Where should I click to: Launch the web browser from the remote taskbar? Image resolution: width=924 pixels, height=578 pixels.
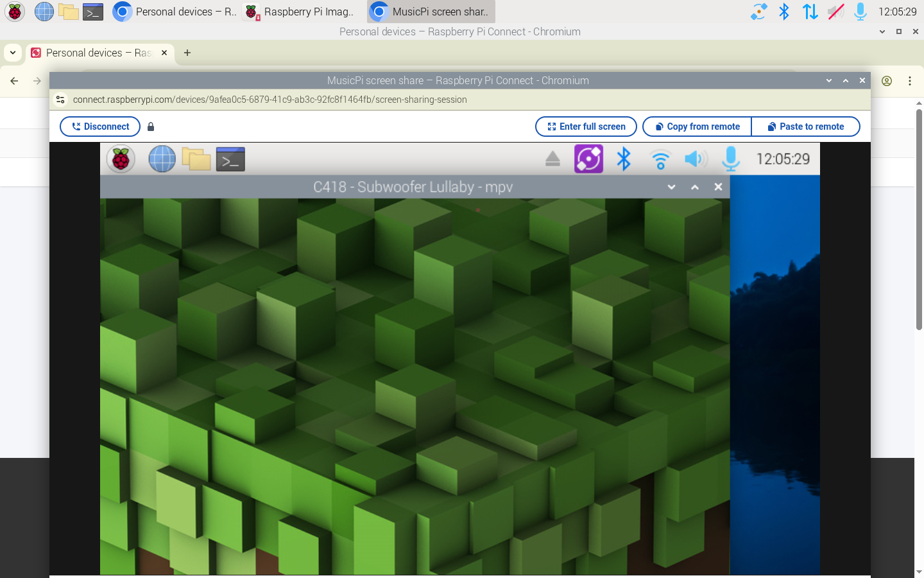(162, 159)
